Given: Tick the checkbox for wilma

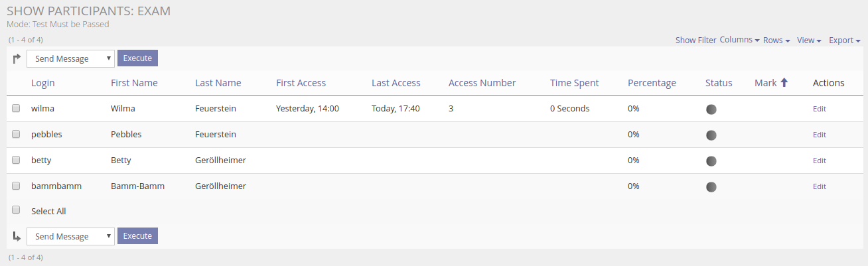Looking at the screenshot, I should 16,108.
